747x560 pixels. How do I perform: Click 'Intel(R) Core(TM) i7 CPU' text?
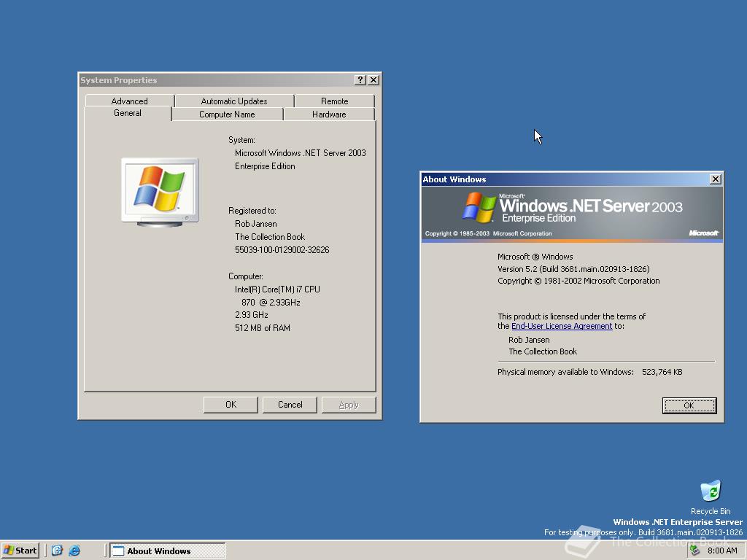point(277,289)
